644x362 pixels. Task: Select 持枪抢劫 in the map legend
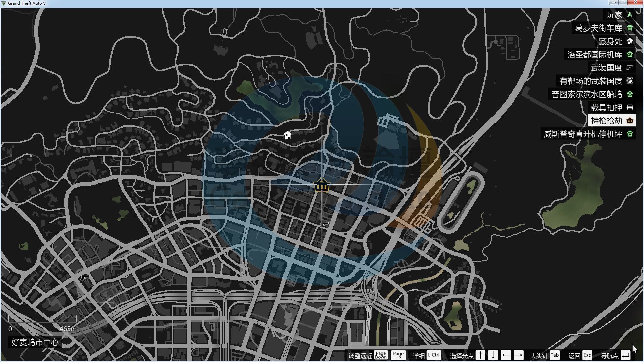[606, 121]
